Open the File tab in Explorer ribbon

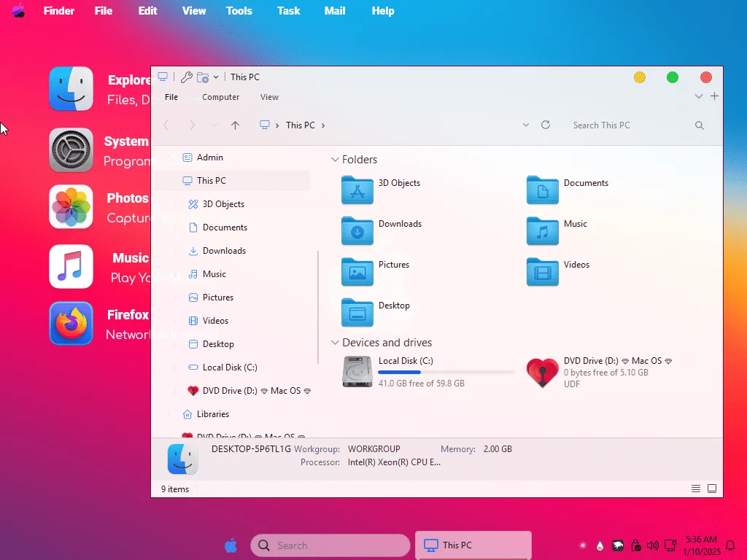(171, 97)
